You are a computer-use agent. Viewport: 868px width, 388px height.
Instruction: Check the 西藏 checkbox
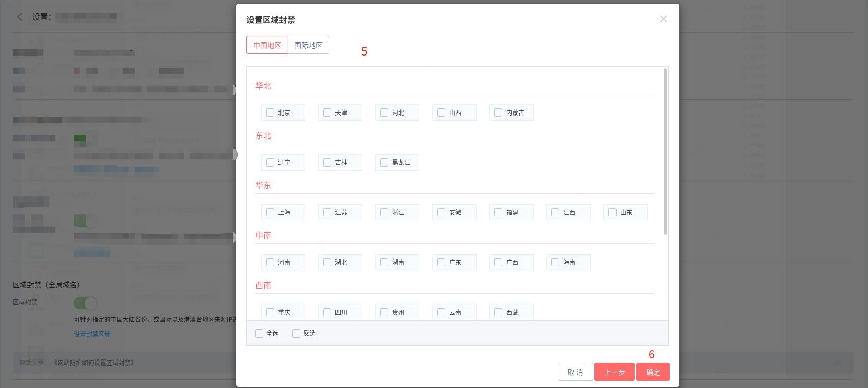(498, 312)
